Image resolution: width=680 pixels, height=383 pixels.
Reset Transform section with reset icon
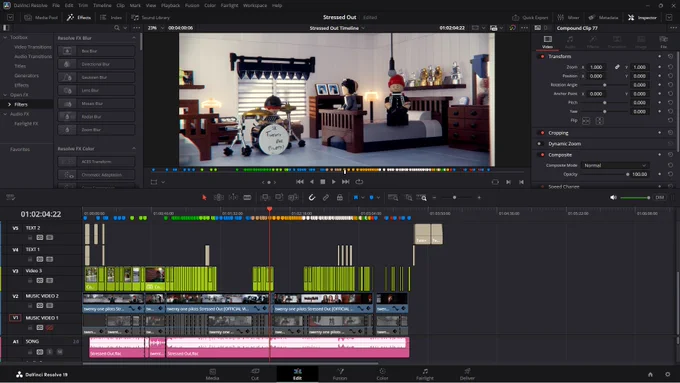tap(670, 56)
